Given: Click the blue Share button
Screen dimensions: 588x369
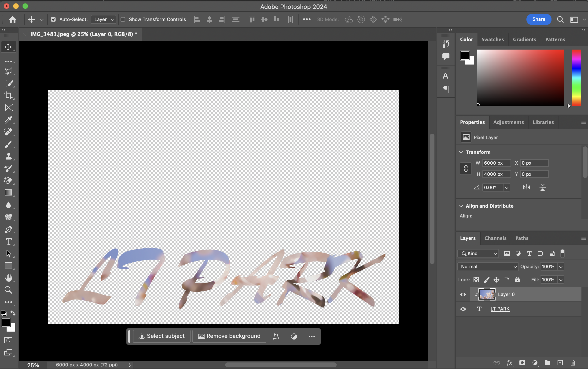Looking at the screenshot, I should (538, 19).
